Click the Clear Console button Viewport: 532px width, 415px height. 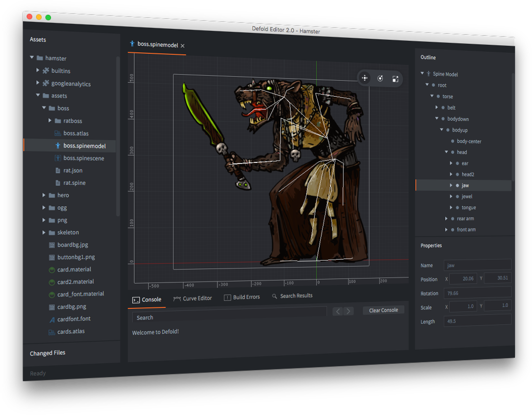(383, 310)
